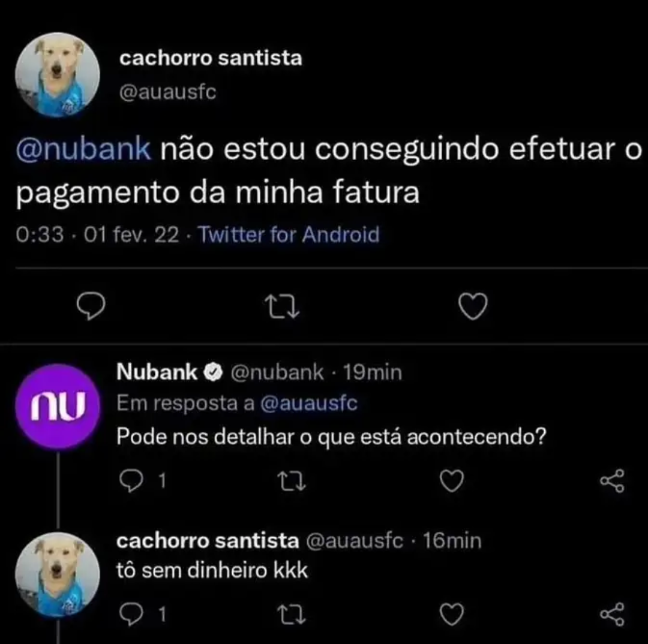Open the purple Nubank profile avatar
Image resolution: width=648 pixels, height=644 pixels.
point(57,407)
